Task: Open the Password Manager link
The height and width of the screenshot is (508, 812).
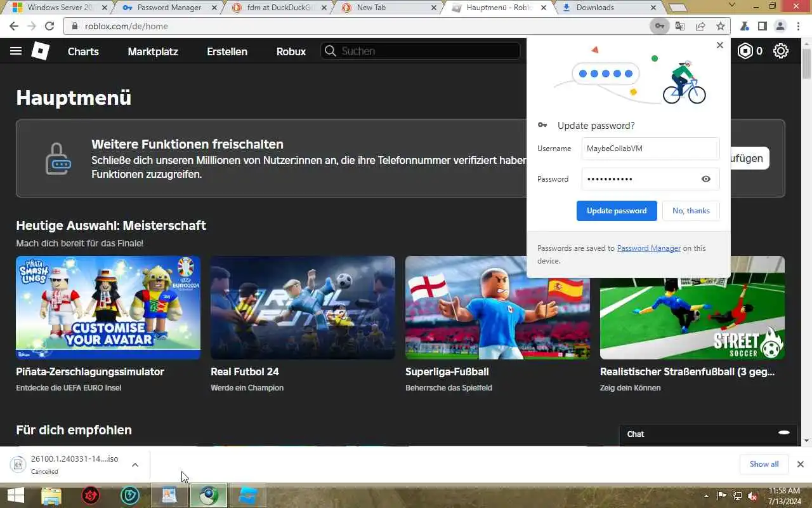Action: (x=648, y=248)
